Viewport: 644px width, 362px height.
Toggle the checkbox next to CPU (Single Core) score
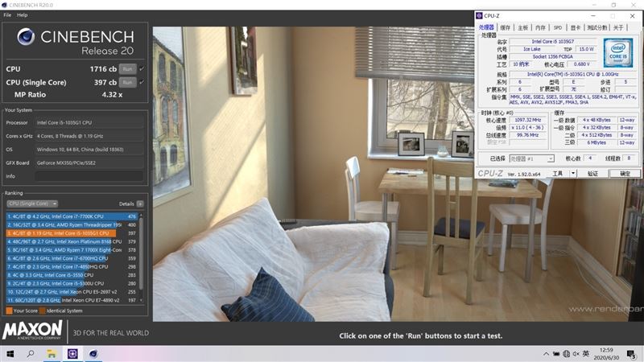click(x=142, y=82)
